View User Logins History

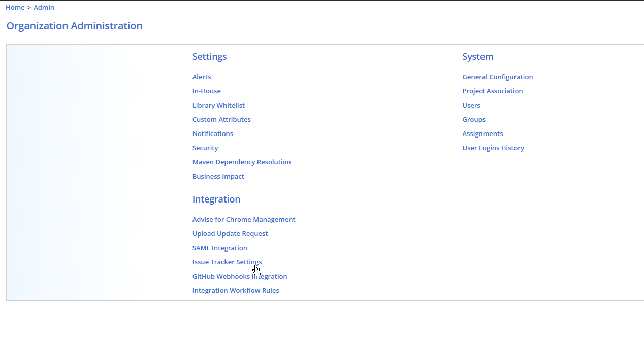[x=493, y=148]
